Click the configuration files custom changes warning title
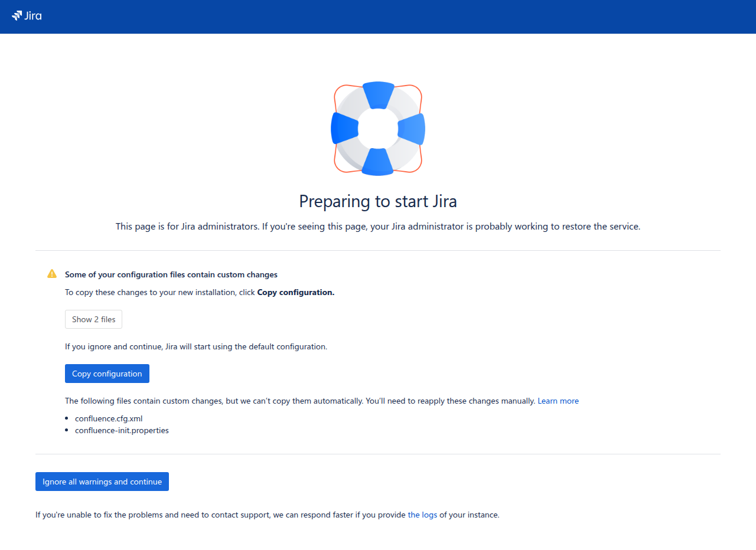 click(171, 274)
